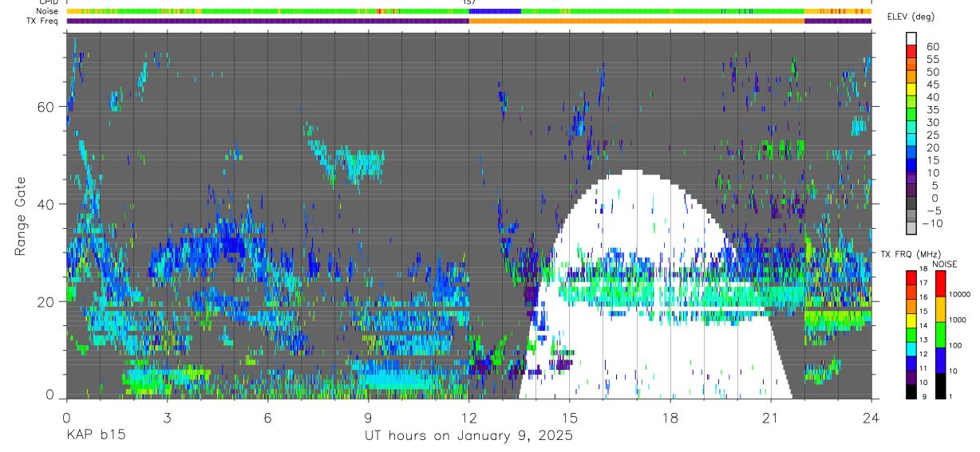
Task: Click the red ELEV segment between 60 and 55
Action: click(x=912, y=53)
